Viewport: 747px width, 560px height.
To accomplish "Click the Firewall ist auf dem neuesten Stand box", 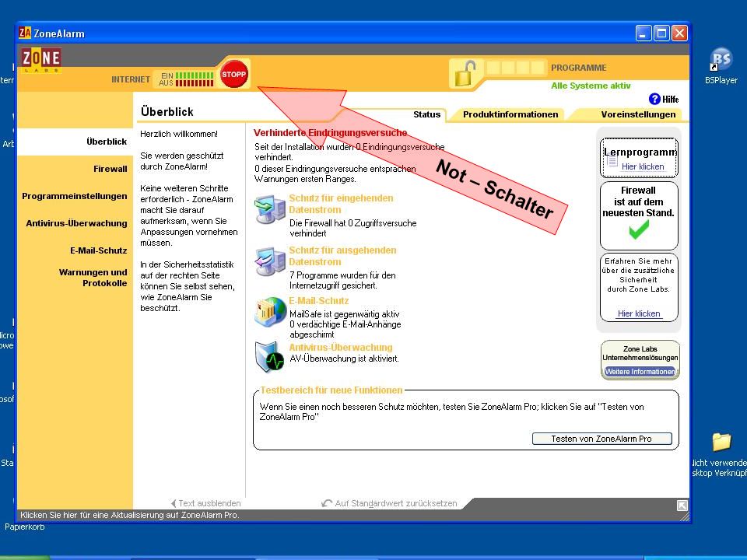I will pos(638,215).
